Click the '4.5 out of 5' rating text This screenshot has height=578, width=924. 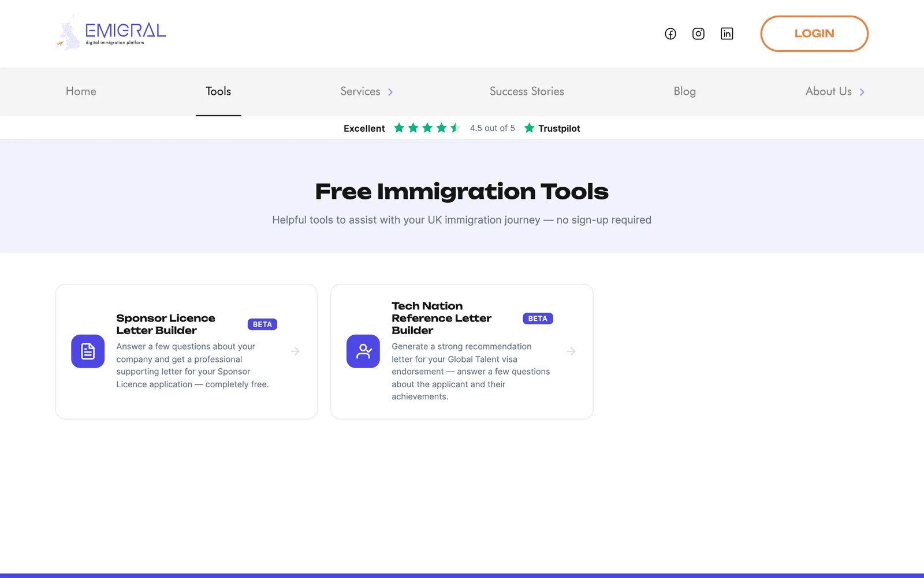[x=492, y=128]
